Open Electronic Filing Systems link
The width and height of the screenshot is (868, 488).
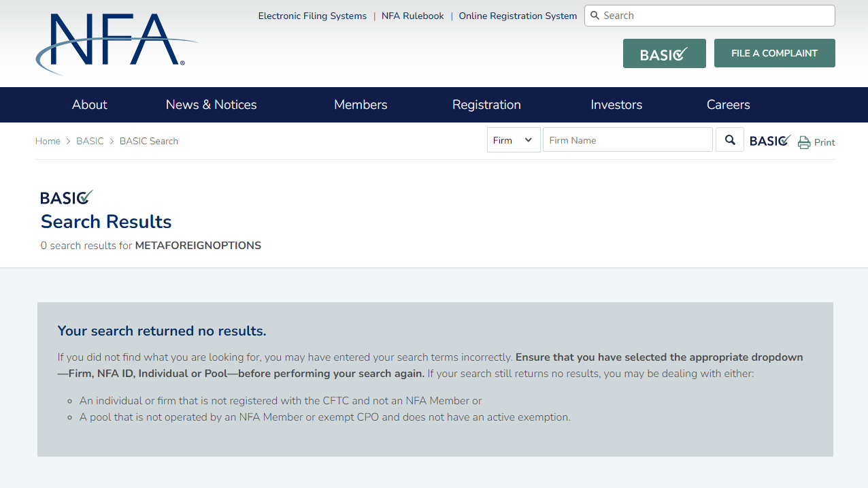(312, 16)
